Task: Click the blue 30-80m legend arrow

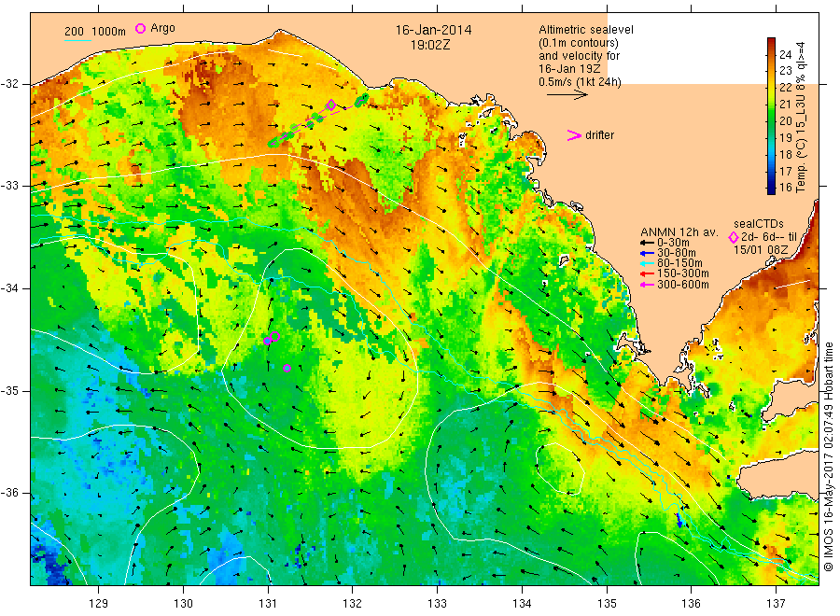Action: (x=647, y=253)
